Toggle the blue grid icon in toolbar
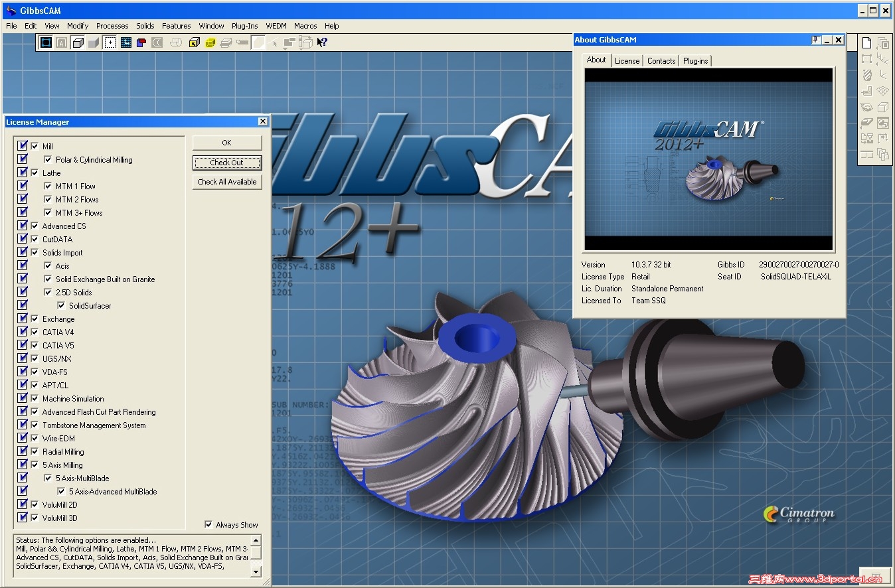 click(x=126, y=42)
